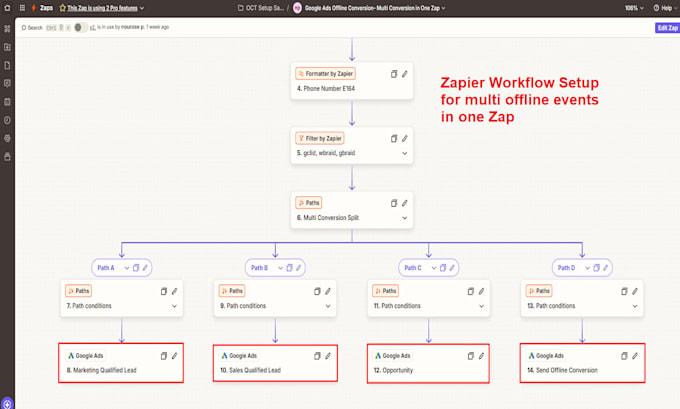Open the Path C dropdown chevron
This screenshot has height=409, width=680.
point(434,268)
